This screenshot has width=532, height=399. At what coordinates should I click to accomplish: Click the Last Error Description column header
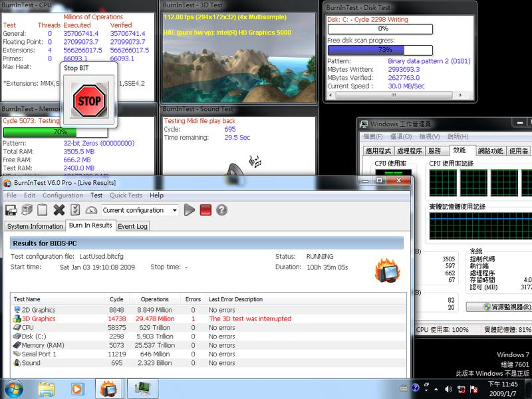click(235, 299)
